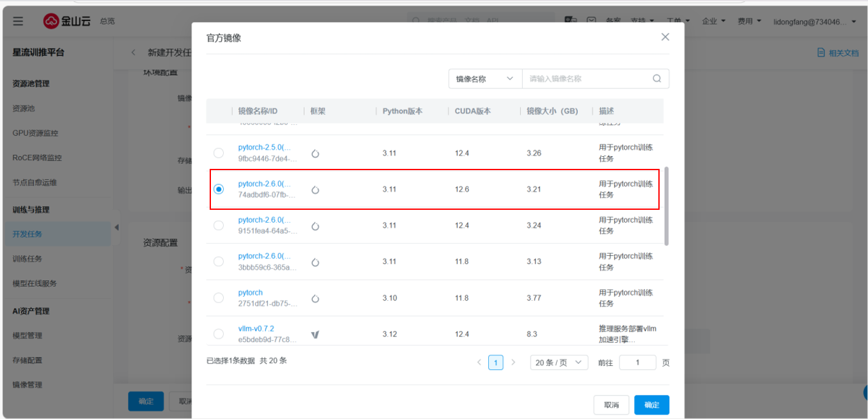Select the pytorch-2.5.0 image radio button
Viewport: 868px width, 419px height.
click(x=219, y=153)
